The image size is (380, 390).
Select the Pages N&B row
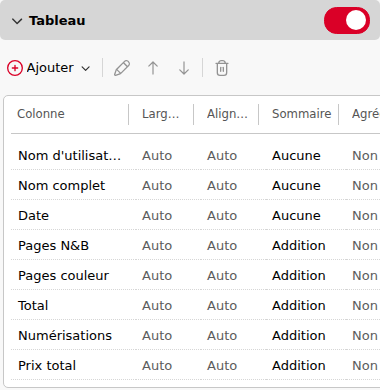point(195,245)
